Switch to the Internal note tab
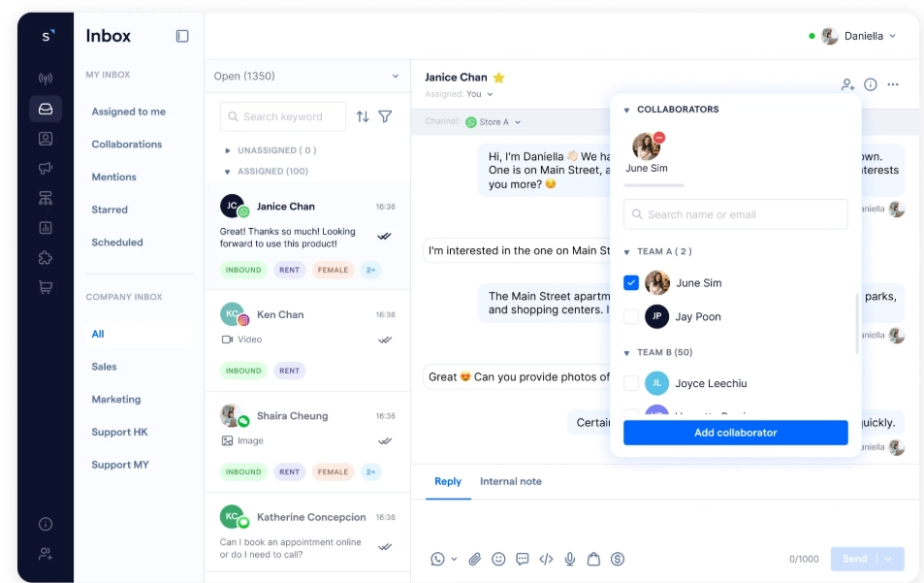Image resolution: width=924 pixels, height=583 pixels. point(510,481)
